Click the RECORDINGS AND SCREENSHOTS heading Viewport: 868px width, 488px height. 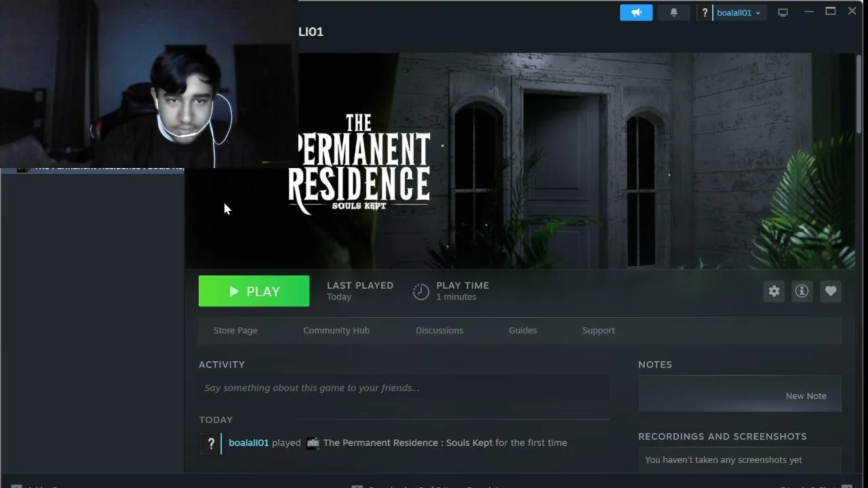point(722,436)
